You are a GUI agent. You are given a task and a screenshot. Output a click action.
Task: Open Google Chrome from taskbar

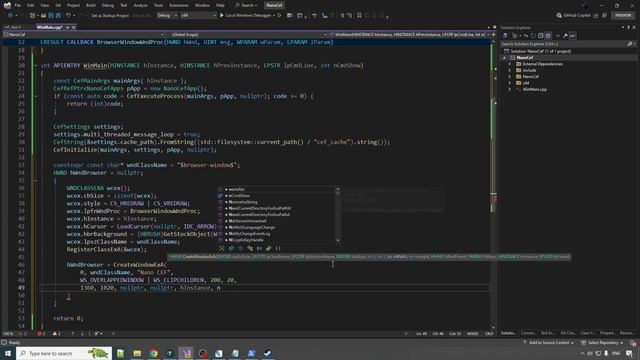point(153,353)
